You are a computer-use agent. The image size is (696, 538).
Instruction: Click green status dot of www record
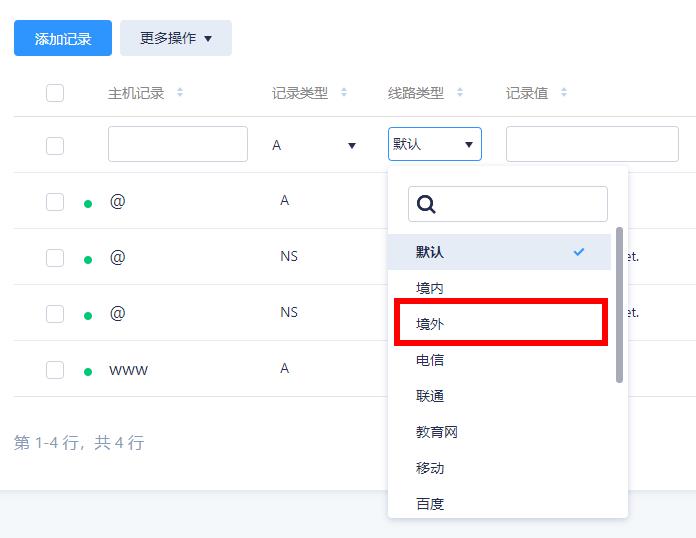[x=88, y=372]
